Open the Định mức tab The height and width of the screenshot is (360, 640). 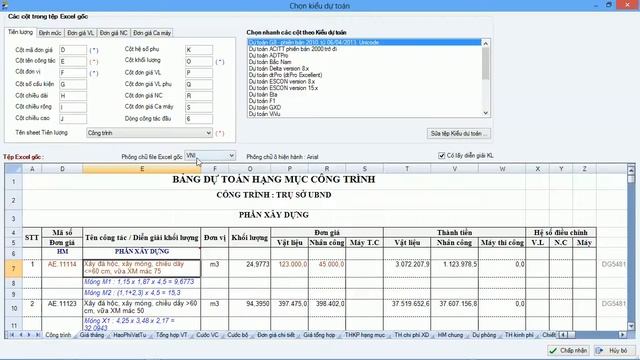(50, 33)
